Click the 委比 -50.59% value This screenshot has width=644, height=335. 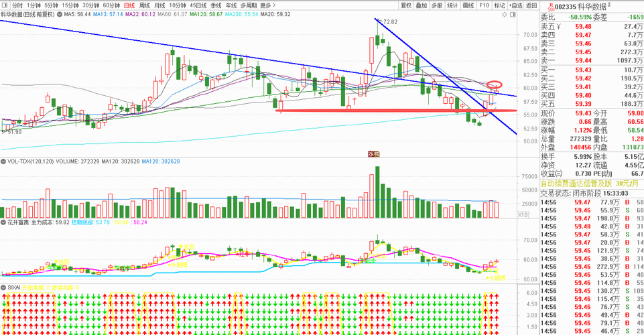pyautogui.click(x=580, y=17)
